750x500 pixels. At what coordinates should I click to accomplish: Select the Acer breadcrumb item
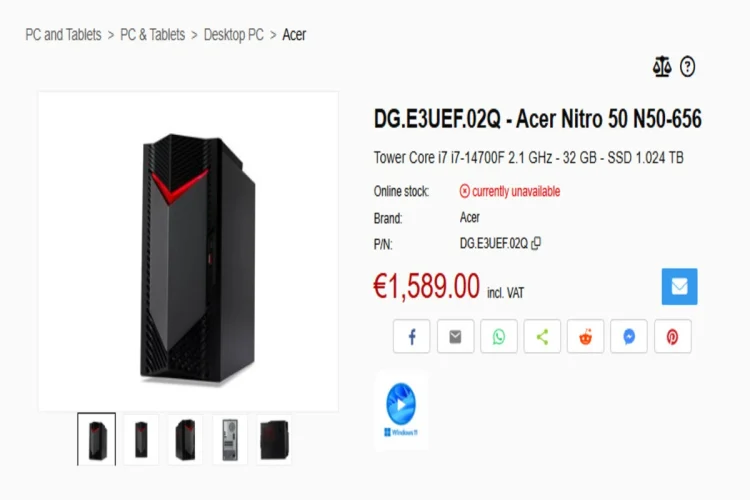(x=294, y=35)
